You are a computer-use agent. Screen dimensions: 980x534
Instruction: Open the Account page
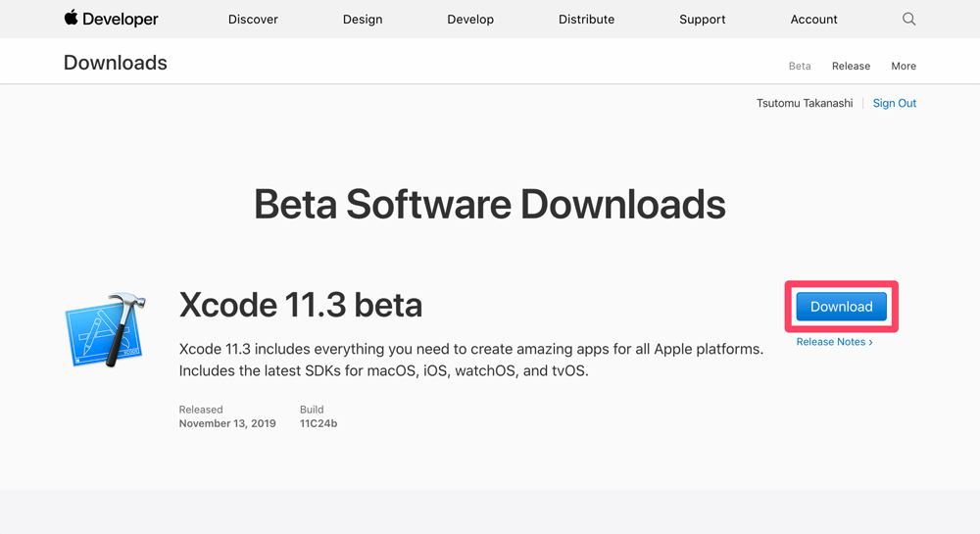coord(813,20)
